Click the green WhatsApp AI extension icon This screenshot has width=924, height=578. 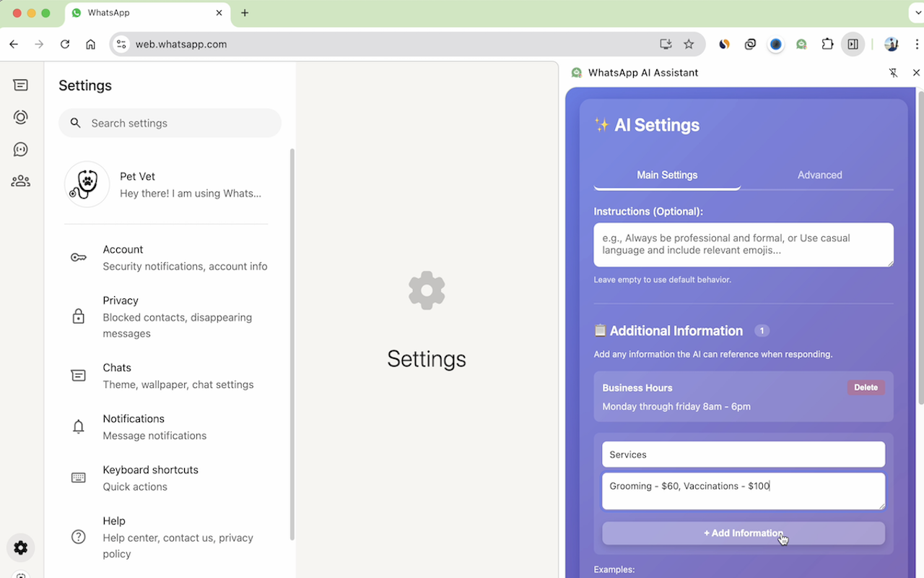tap(801, 44)
